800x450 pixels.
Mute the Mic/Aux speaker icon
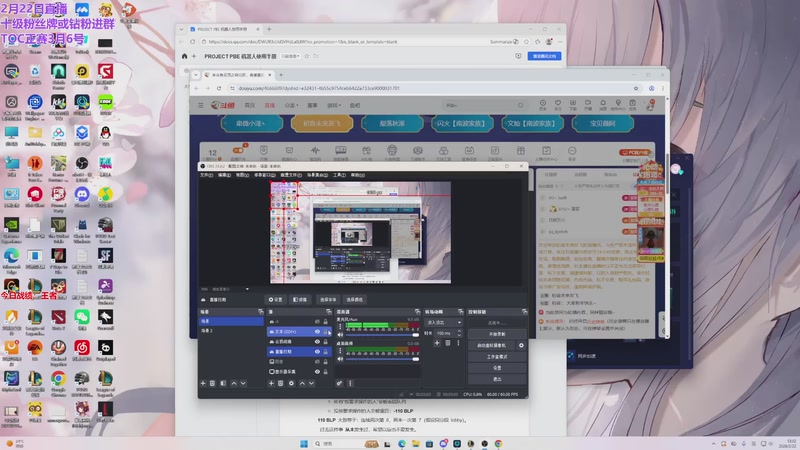coord(340,335)
